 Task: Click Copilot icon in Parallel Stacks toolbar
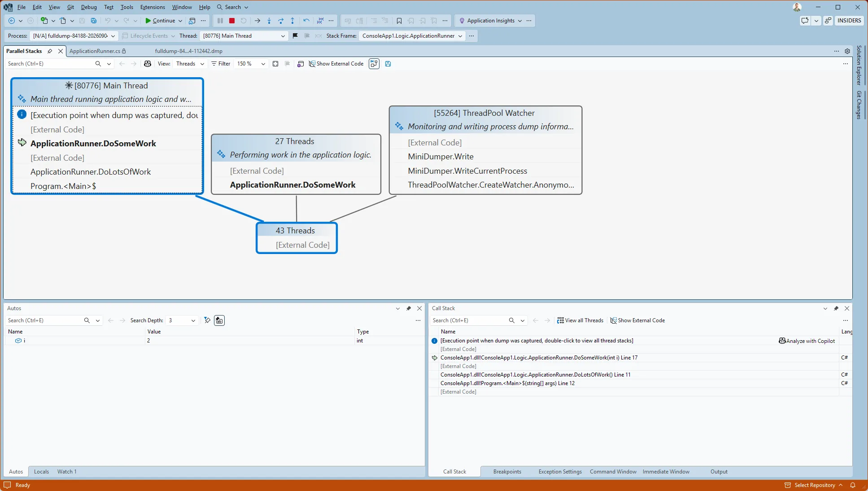148,64
